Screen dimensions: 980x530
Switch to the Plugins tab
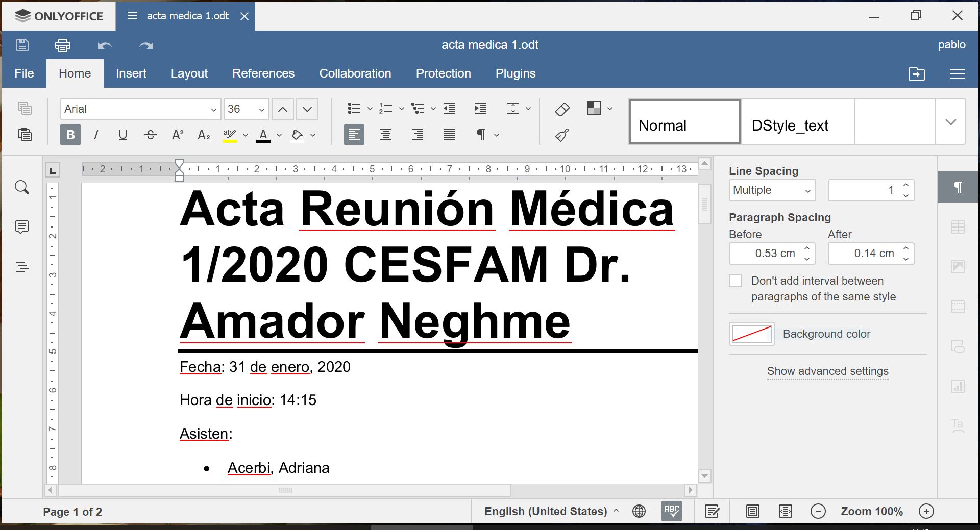(x=516, y=73)
